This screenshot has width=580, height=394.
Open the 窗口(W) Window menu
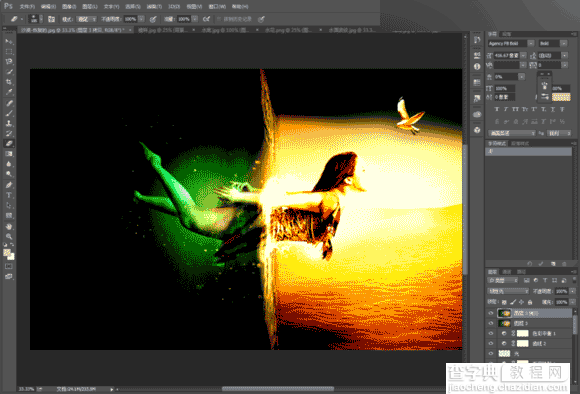click(x=217, y=7)
